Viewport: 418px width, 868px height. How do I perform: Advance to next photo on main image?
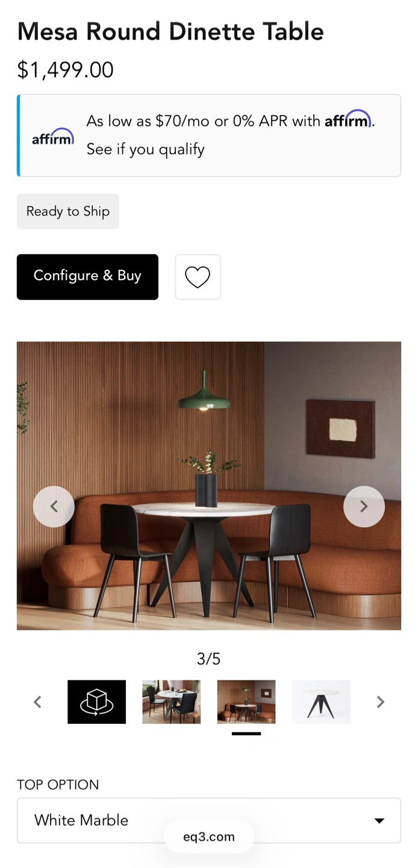364,507
